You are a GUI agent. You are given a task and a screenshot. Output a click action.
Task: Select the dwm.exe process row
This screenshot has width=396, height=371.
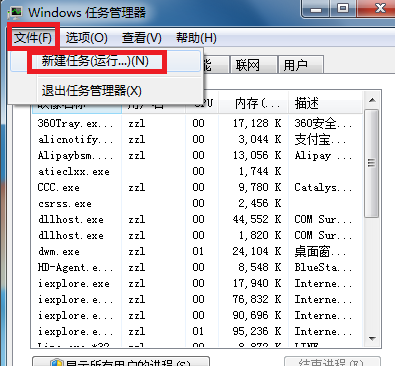tap(197, 251)
